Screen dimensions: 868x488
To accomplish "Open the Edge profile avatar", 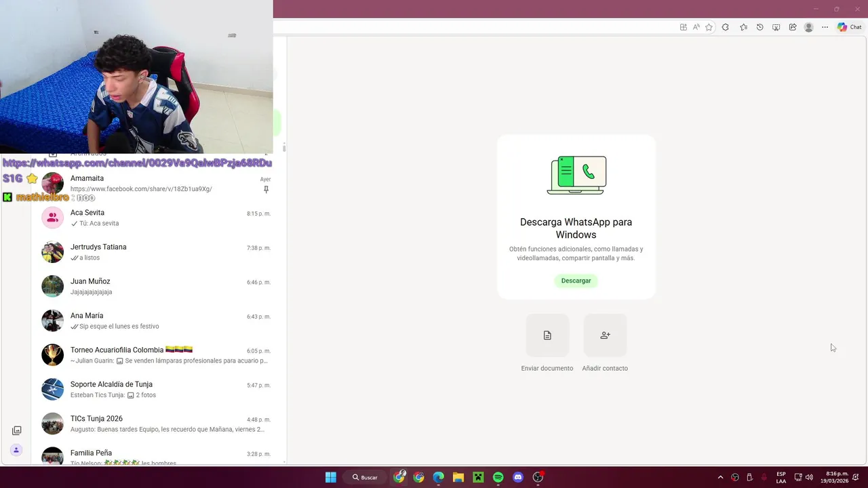I will (x=808, y=27).
